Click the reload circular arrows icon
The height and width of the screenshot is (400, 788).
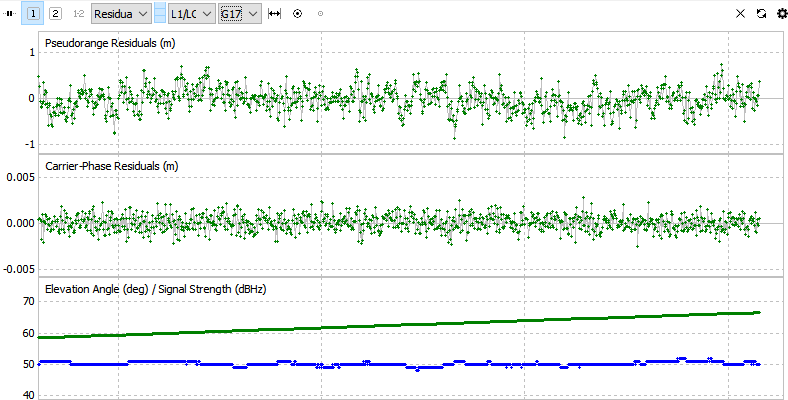coord(761,14)
